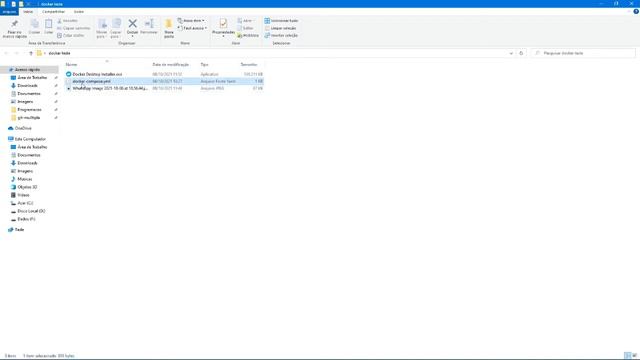640x360 pixels.
Task: Click the Editar ribbon command
Action: [x=245, y=28]
